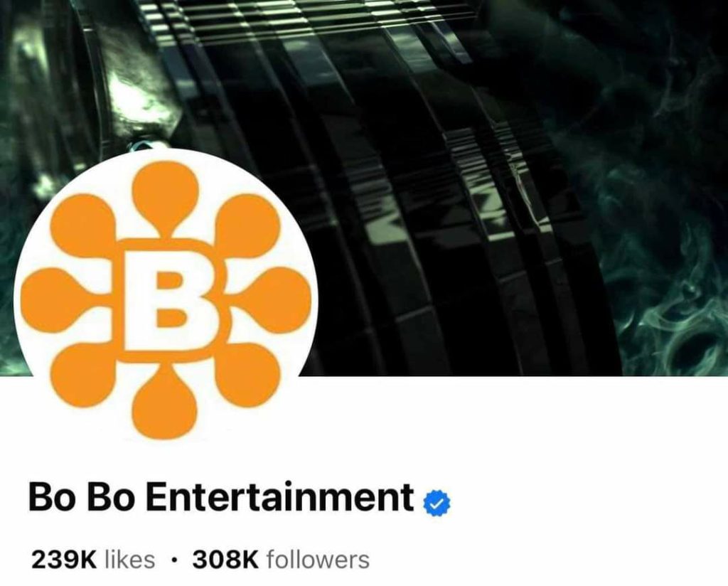This screenshot has width=728, height=586.
Task: Click the word "Entertainment" in title
Action: (x=280, y=498)
